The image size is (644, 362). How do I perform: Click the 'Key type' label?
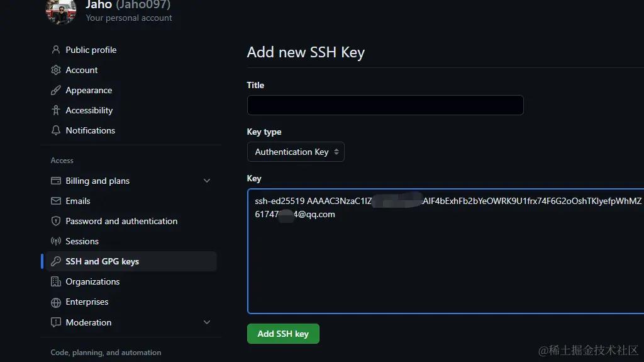[264, 132]
